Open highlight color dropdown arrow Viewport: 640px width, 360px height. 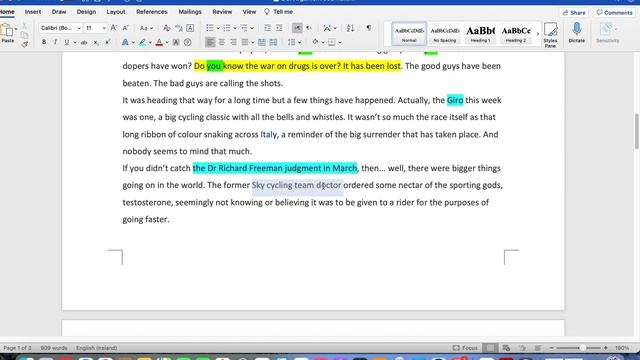150,42
